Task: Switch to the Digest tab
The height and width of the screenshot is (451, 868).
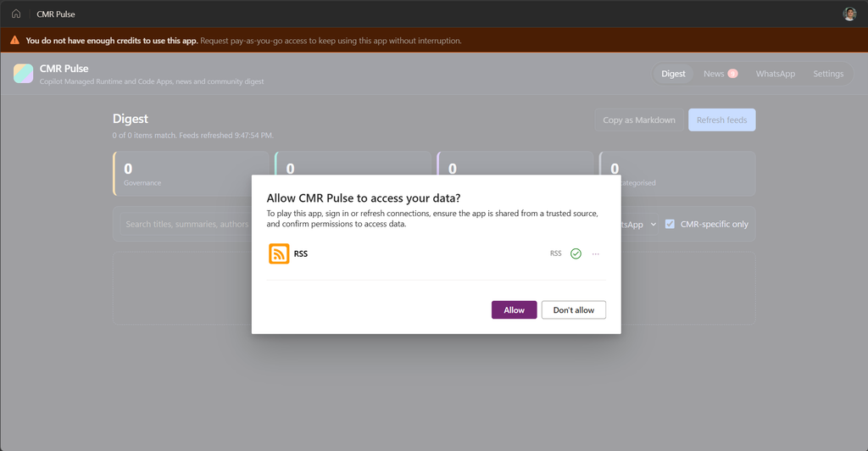Action: [x=673, y=74]
